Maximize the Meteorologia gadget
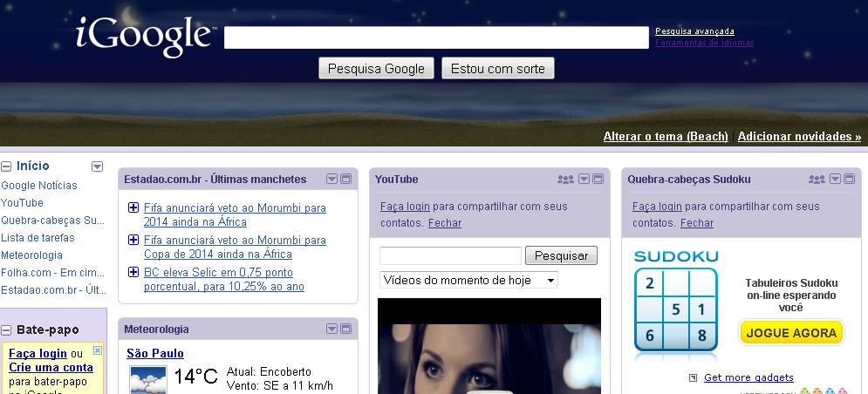The width and height of the screenshot is (868, 394). point(345,329)
